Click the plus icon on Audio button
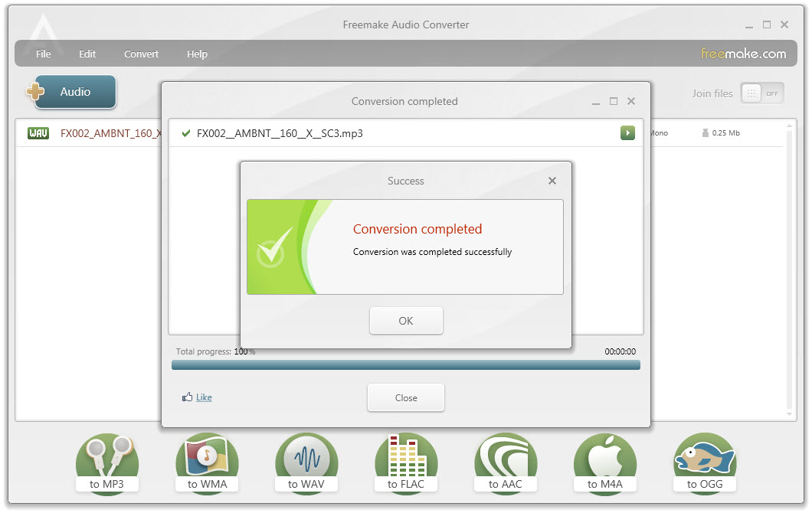Screen dimensions: 812x513 coord(34,91)
